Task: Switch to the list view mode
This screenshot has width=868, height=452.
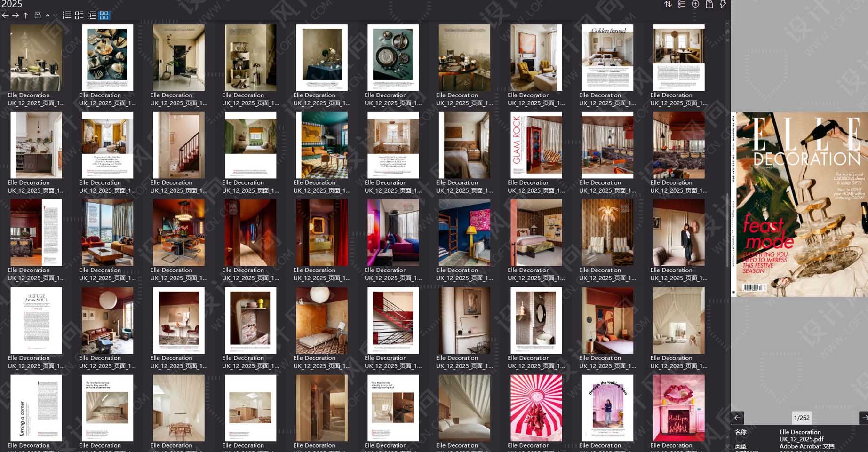Action: coord(66,16)
